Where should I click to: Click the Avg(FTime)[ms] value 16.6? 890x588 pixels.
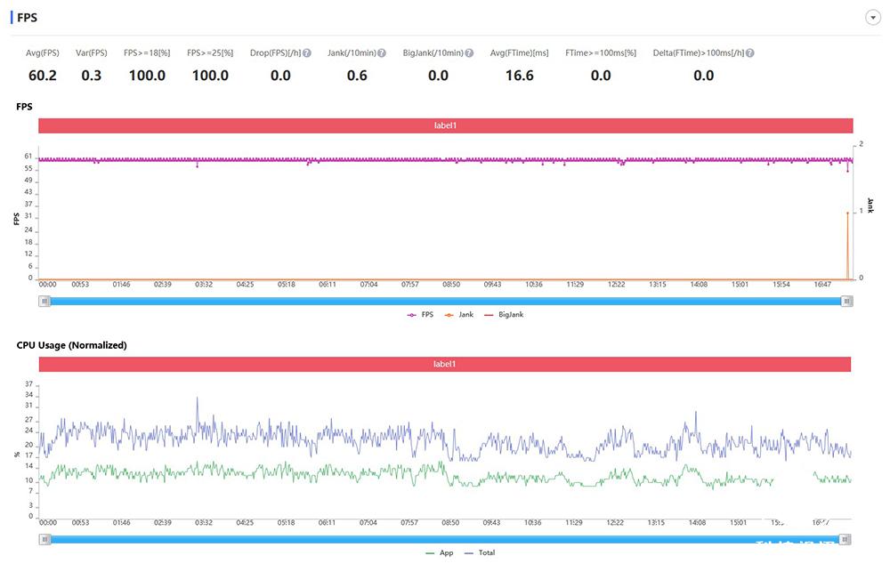coord(520,76)
